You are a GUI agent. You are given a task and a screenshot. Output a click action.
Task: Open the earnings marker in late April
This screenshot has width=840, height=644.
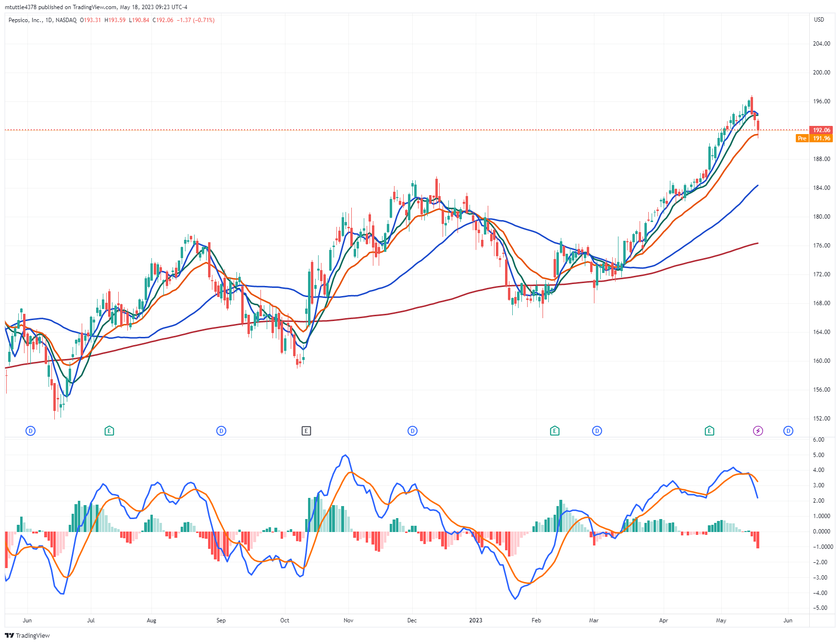coord(709,431)
